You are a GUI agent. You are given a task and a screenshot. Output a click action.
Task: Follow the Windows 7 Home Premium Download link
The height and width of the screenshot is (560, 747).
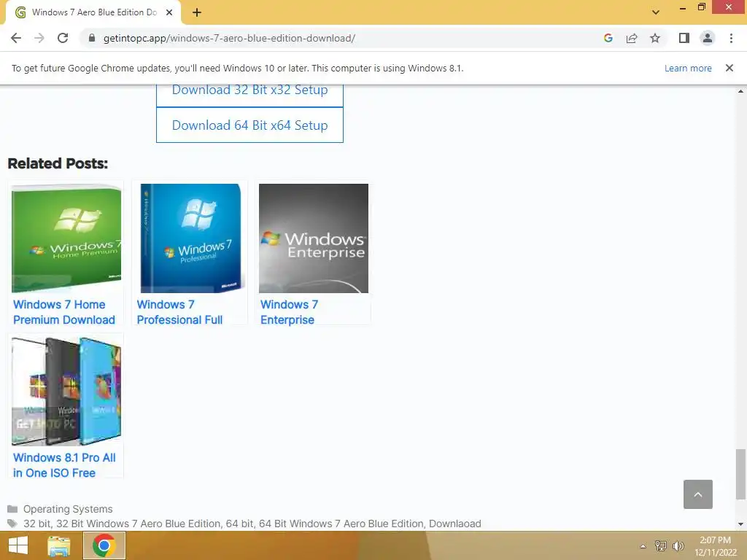64,312
